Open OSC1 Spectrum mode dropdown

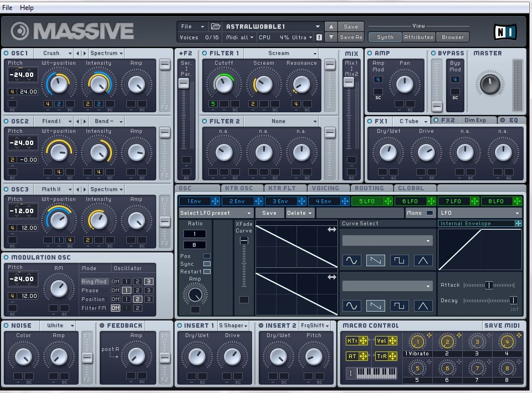(x=106, y=53)
